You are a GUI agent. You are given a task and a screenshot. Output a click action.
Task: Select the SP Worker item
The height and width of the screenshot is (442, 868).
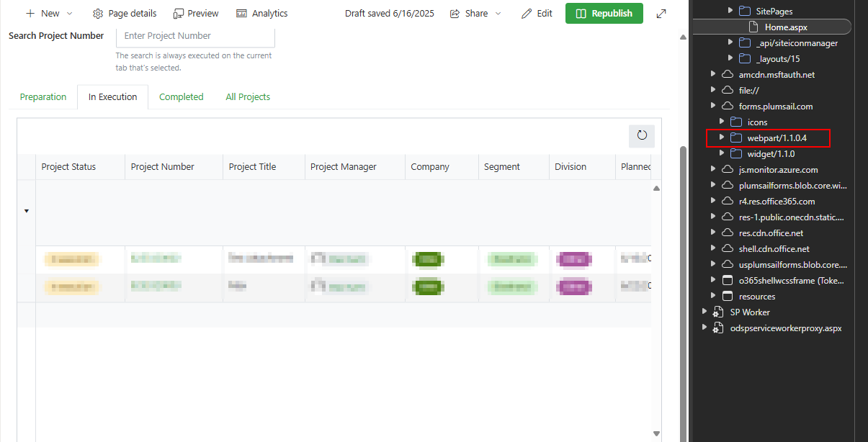coord(750,312)
